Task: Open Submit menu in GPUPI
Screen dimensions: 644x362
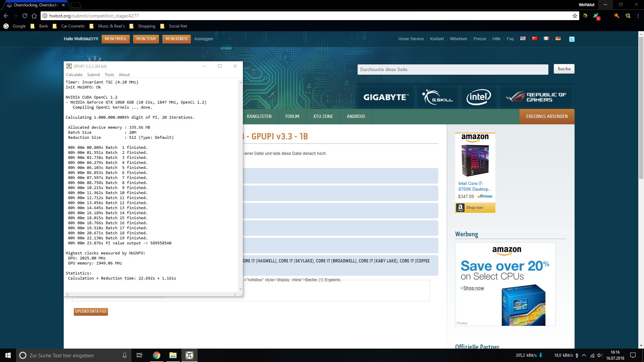Action: [93, 75]
